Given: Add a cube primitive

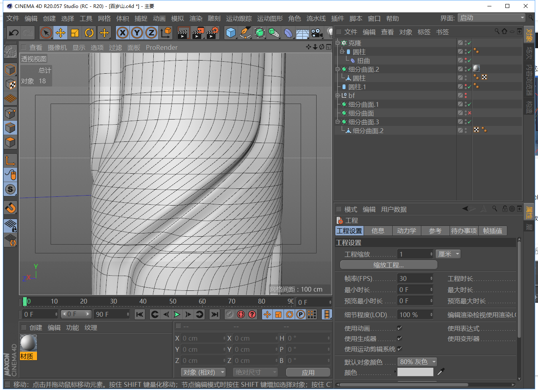Looking at the screenshot, I should [231, 33].
